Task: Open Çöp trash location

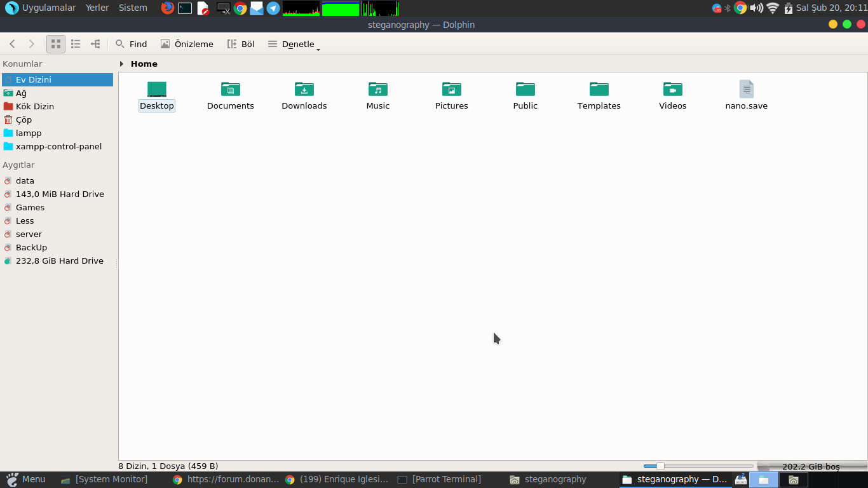Action: [x=57, y=119]
